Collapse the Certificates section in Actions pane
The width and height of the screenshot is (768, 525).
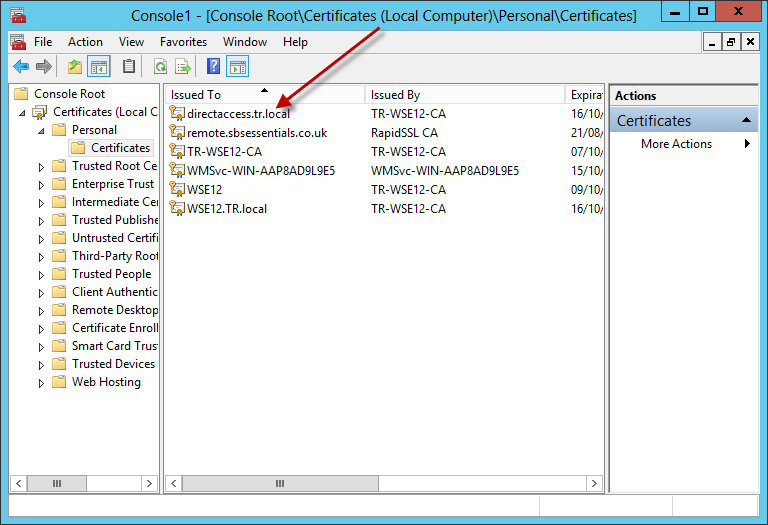point(746,120)
